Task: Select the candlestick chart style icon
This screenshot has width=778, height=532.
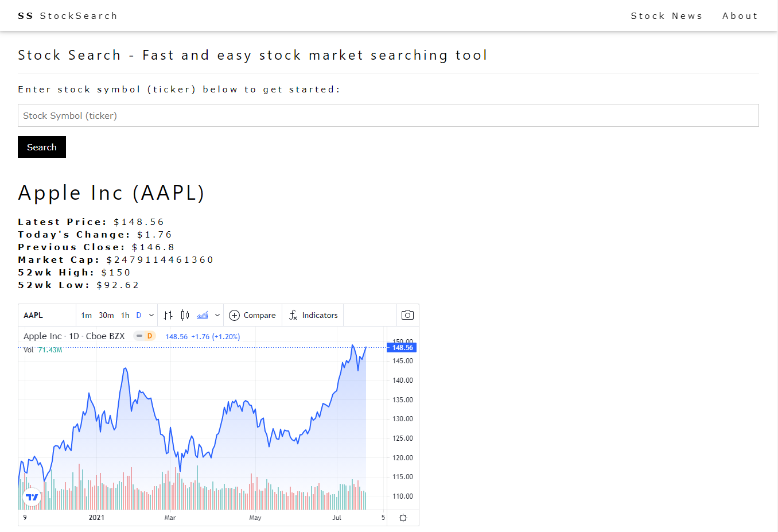Action: coord(185,315)
